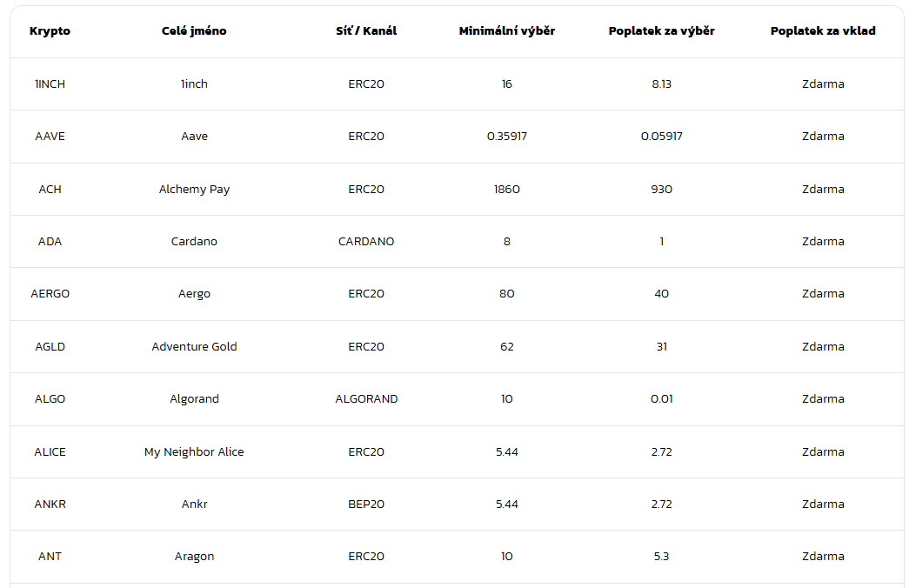Click the Poplatek za vklad header

(823, 31)
